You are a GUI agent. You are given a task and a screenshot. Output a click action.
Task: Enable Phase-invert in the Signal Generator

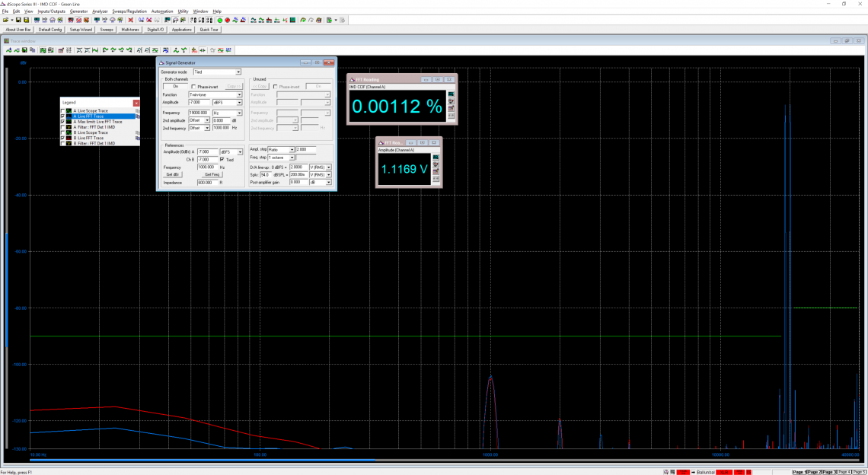coord(193,85)
